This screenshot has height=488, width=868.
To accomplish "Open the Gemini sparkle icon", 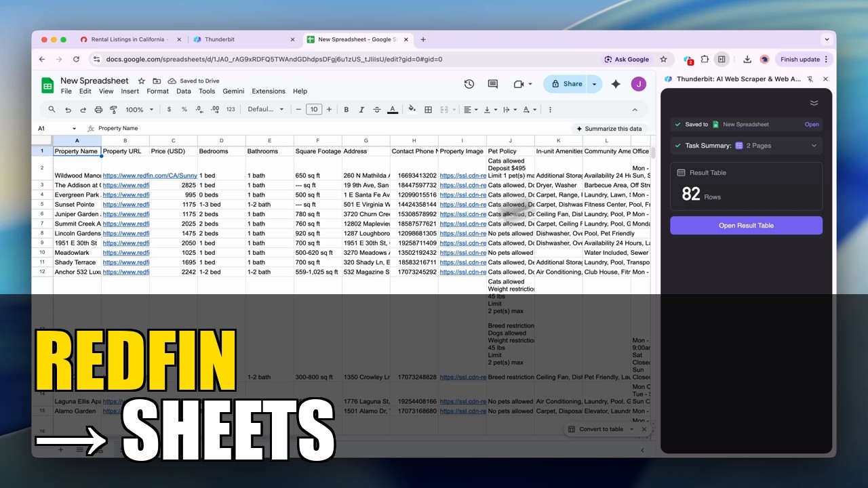I will 616,84.
